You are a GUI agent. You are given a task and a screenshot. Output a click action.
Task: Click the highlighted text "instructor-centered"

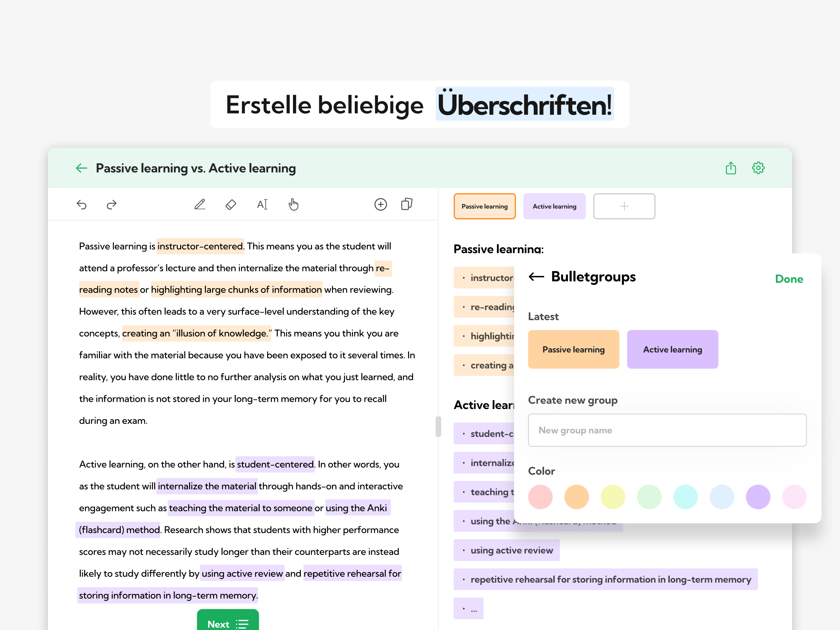pyautogui.click(x=200, y=246)
